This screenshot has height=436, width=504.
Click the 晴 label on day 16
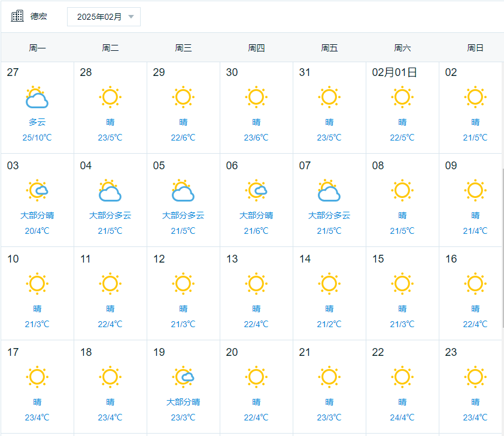(475, 309)
